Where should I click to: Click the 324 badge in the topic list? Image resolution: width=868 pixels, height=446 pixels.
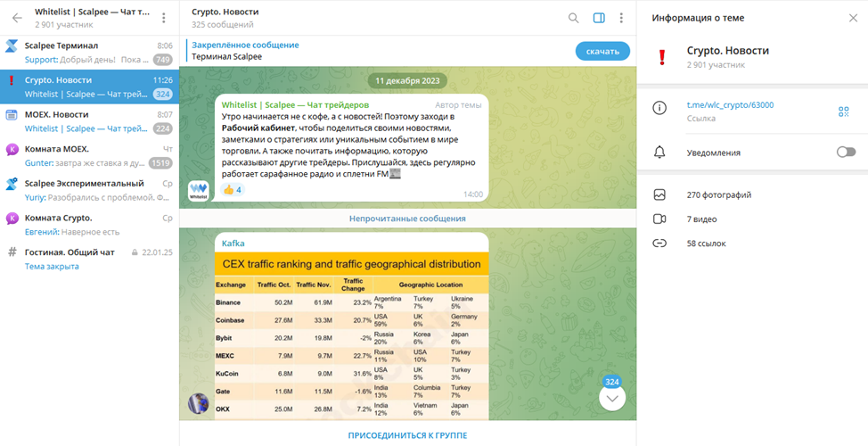coord(163,95)
